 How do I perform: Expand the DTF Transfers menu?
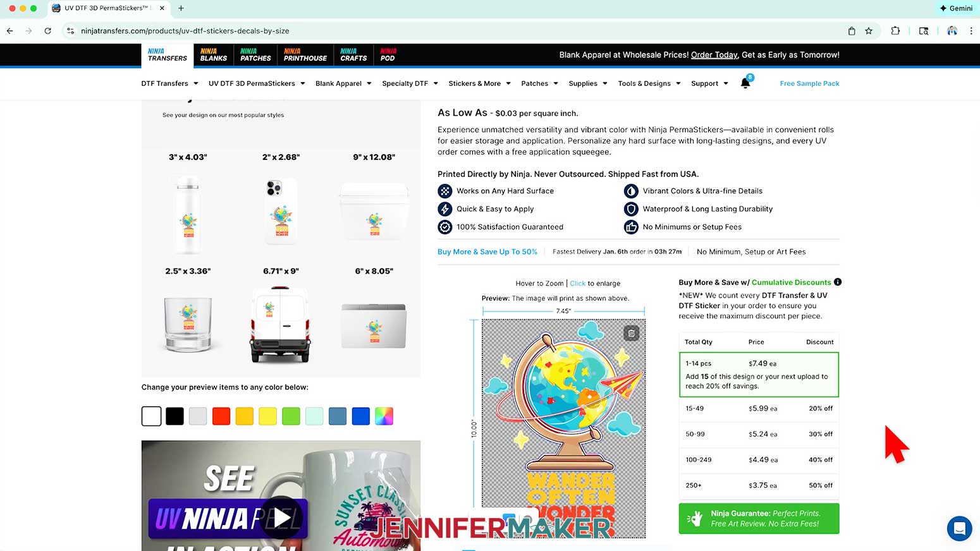(x=169, y=83)
